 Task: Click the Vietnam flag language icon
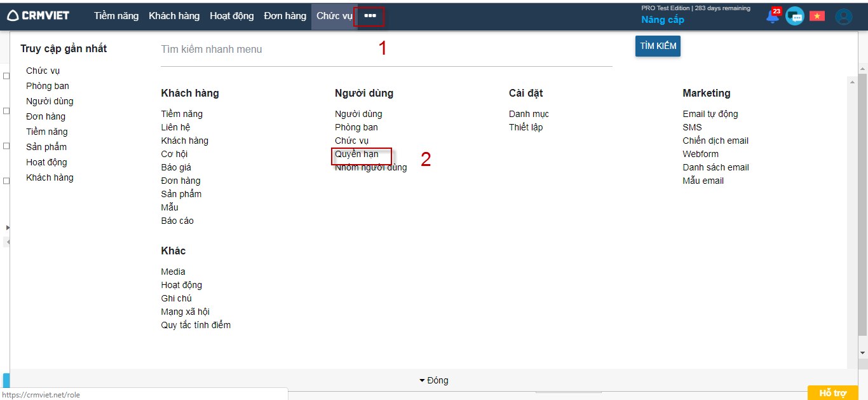tap(817, 16)
